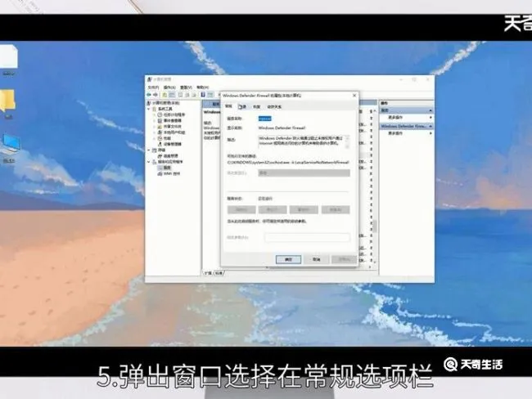The width and height of the screenshot is (532, 399).
Task: Switch to the 恢复 tab
Action: coord(256,106)
